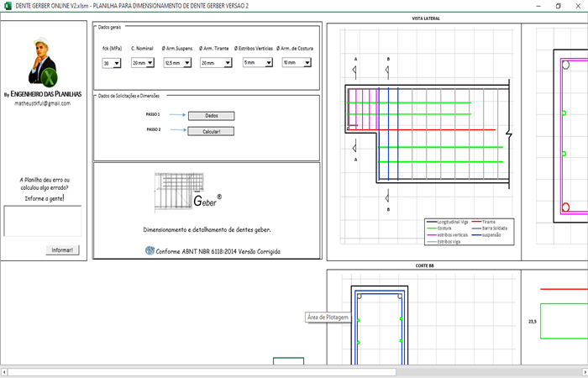
Task: Click the error feedback text box
Action: tap(42, 221)
